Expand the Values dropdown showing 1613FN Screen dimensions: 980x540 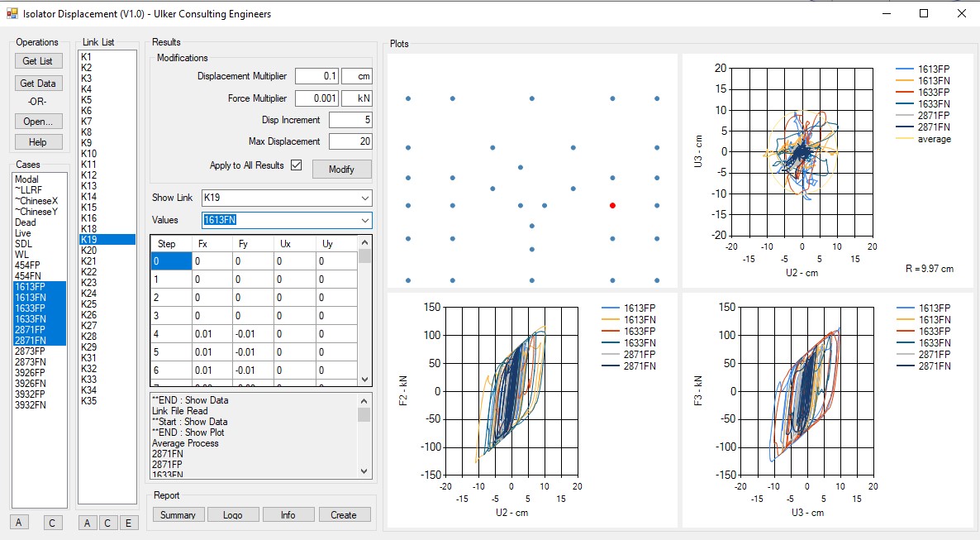click(x=365, y=220)
